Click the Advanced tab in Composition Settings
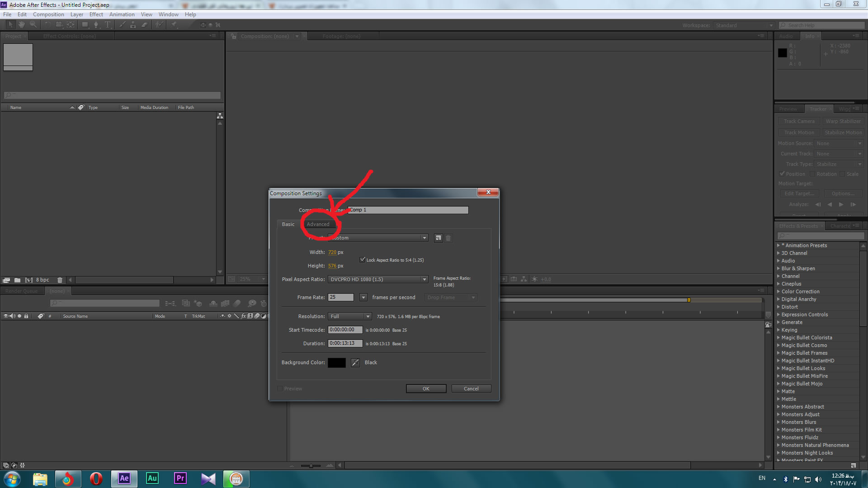 tap(318, 224)
